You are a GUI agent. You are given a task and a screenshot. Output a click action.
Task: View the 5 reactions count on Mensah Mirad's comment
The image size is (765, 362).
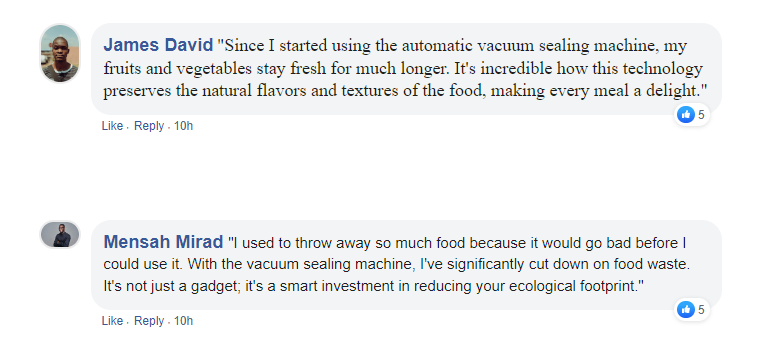click(701, 310)
